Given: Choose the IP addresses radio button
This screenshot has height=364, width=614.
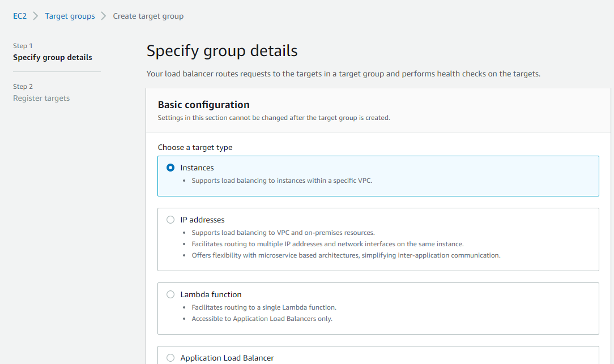Looking at the screenshot, I should (x=170, y=220).
